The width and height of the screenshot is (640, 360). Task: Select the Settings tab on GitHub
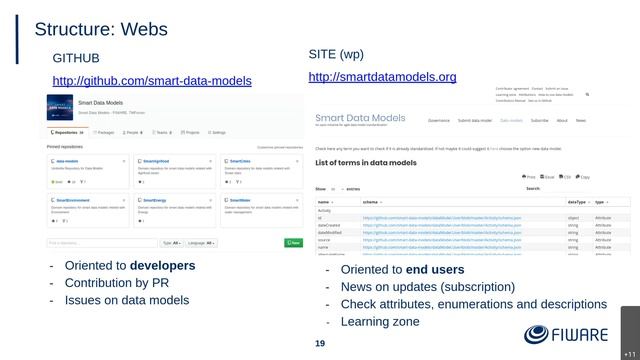tap(217, 133)
